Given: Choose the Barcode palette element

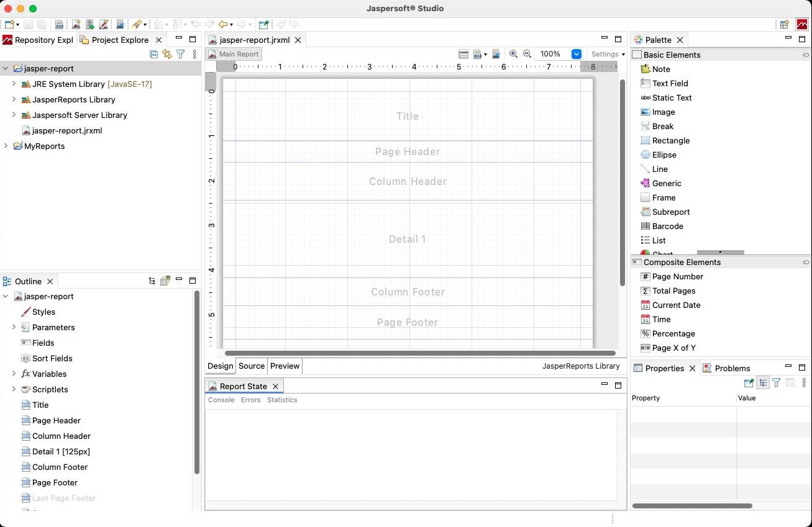Looking at the screenshot, I should [662, 226].
